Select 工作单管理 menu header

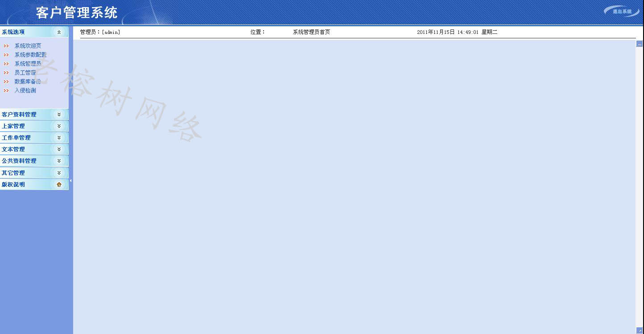[x=34, y=138]
